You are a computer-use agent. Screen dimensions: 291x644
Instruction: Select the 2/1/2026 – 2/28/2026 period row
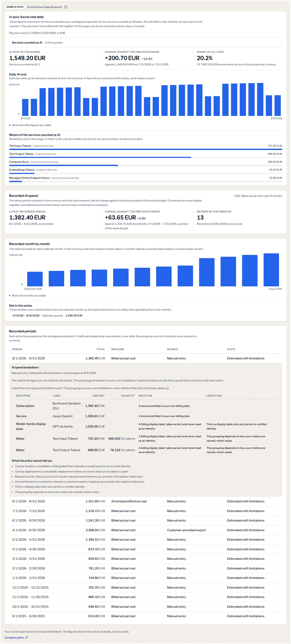pos(146,569)
